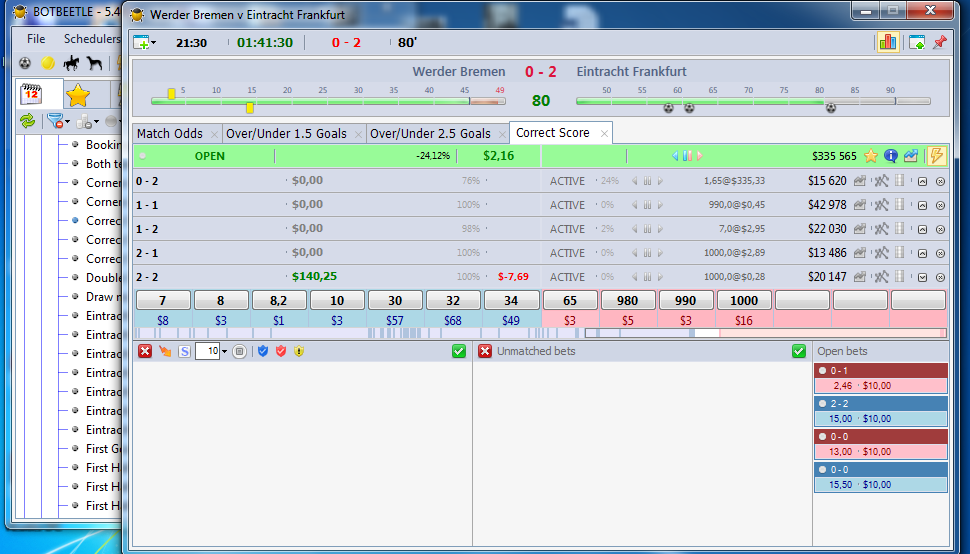Viewport: 970px width, 554px height.
Task: Click the green refresh arrows icon
Action: coord(27,121)
